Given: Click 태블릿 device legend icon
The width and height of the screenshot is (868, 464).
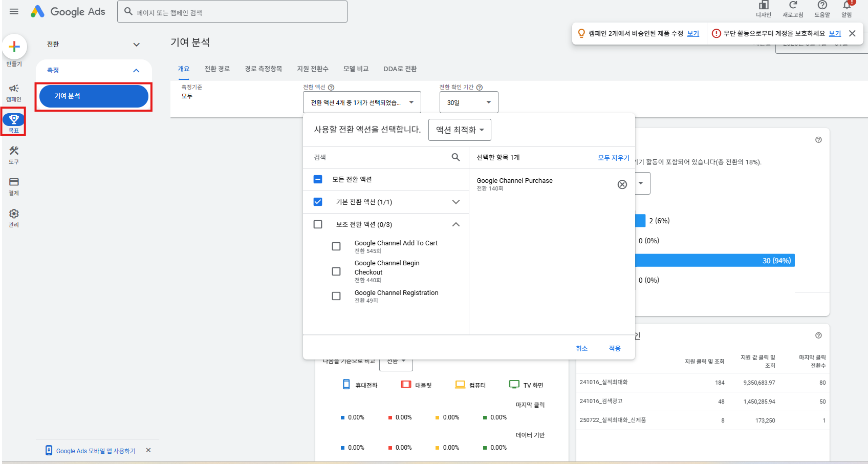Looking at the screenshot, I should tap(406, 384).
